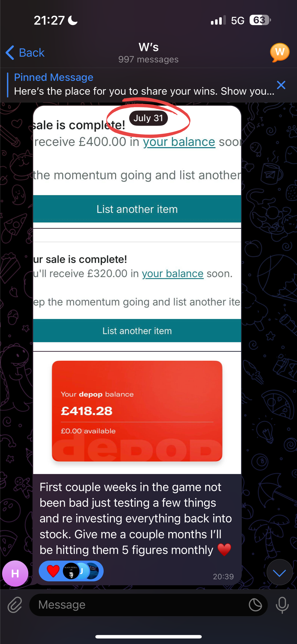Tap the Back arrow to leave chat
This screenshot has height=644, width=297.
coord(25,53)
